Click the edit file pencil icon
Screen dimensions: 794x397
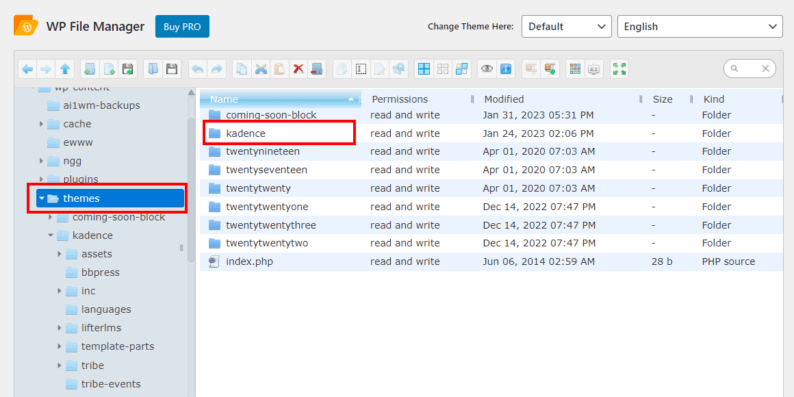click(380, 69)
